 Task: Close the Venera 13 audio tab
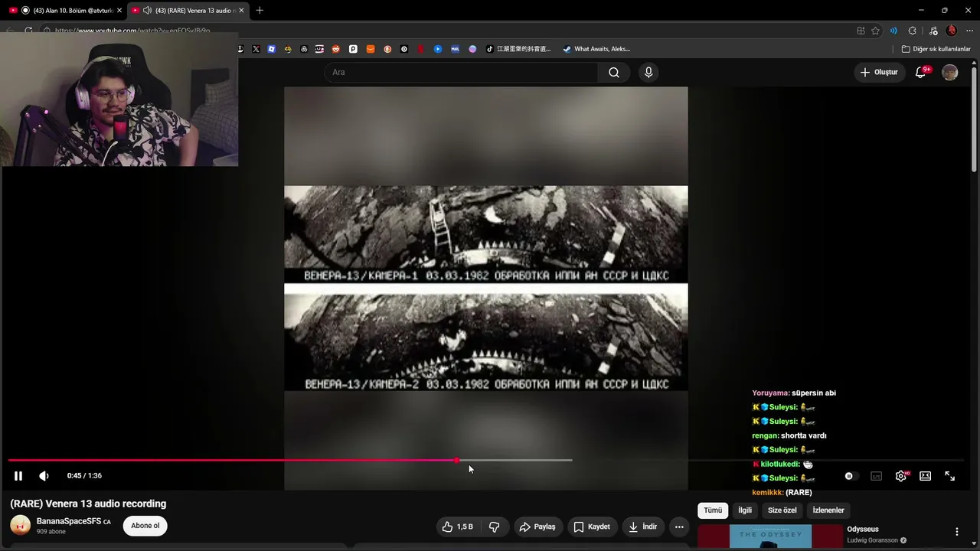[x=242, y=10]
